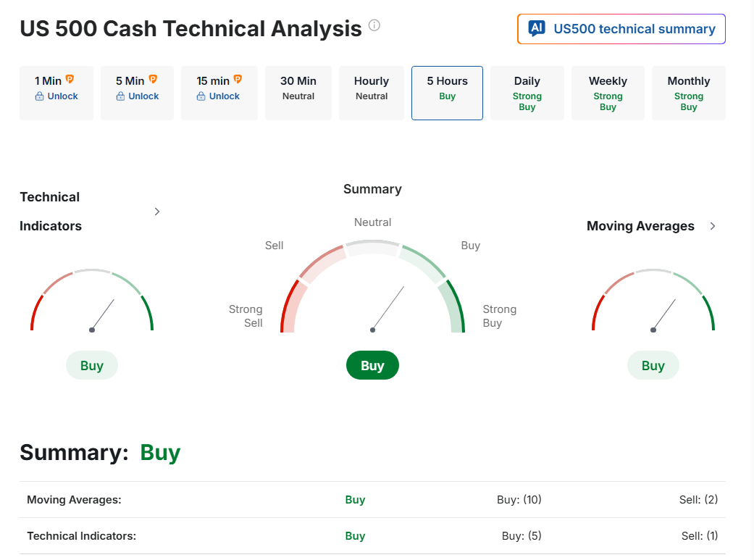
Task: Click the Moving Averages heading link
Action: pos(640,226)
